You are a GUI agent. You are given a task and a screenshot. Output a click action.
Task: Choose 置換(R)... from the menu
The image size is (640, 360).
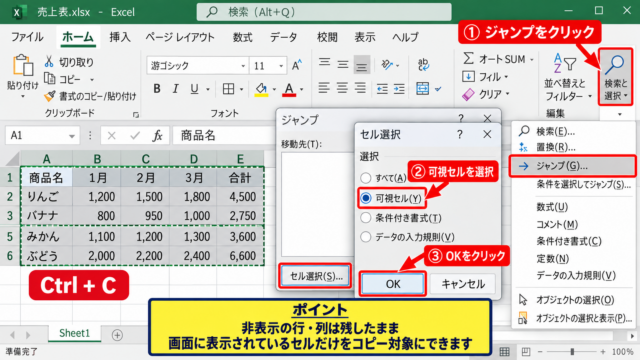tap(573, 147)
